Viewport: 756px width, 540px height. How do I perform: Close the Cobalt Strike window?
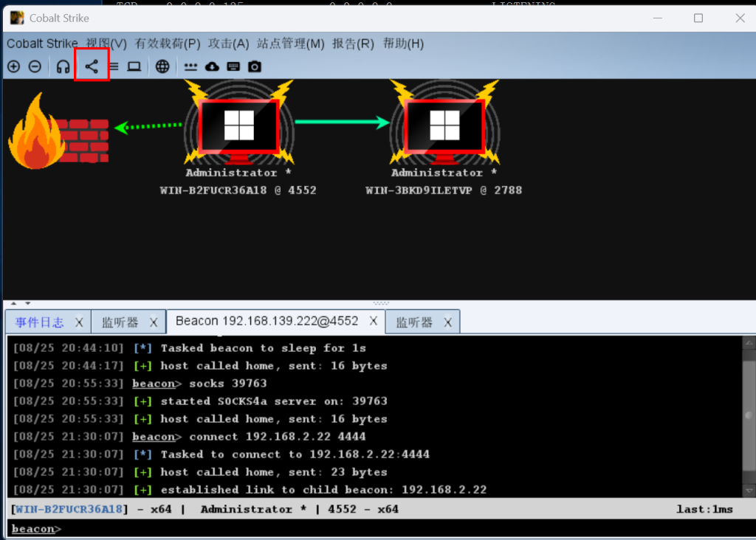(x=740, y=18)
